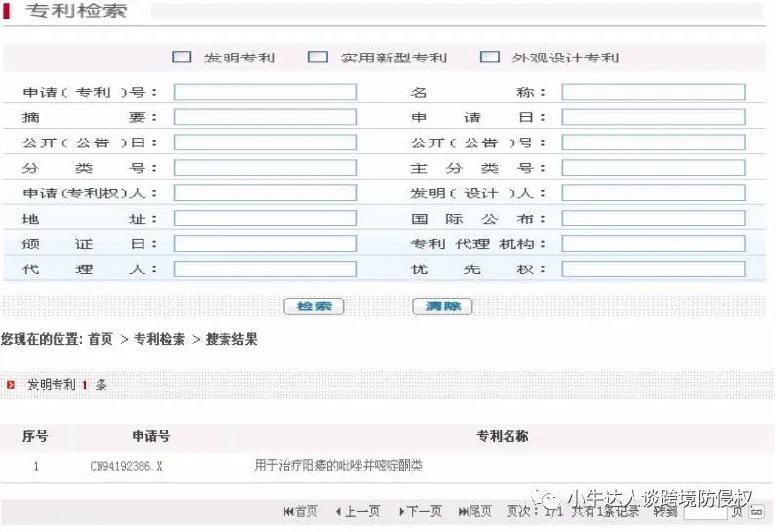The height and width of the screenshot is (532, 777).
Task: Go to next page 下一页
Action: (x=420, y=511)
